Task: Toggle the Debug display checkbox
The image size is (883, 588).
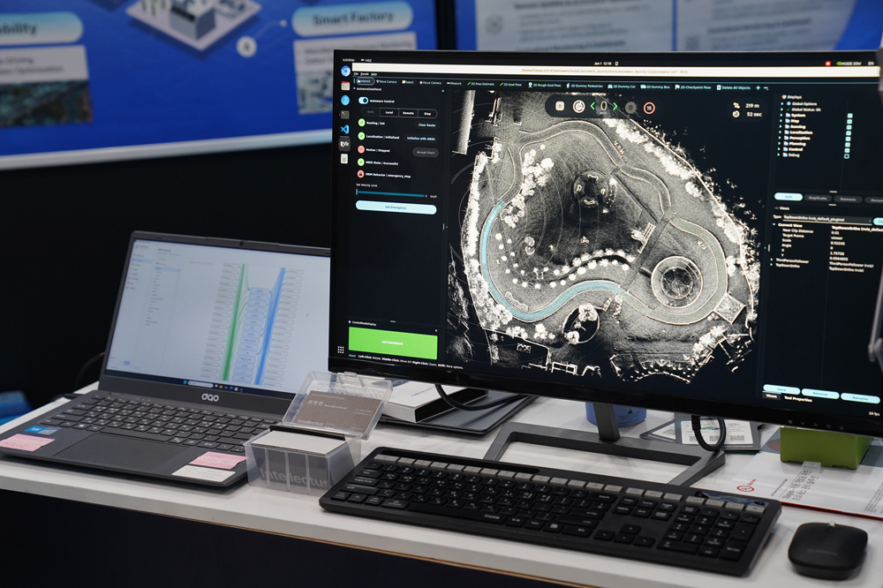Action: pyautogui.click(x=847, y=156)
